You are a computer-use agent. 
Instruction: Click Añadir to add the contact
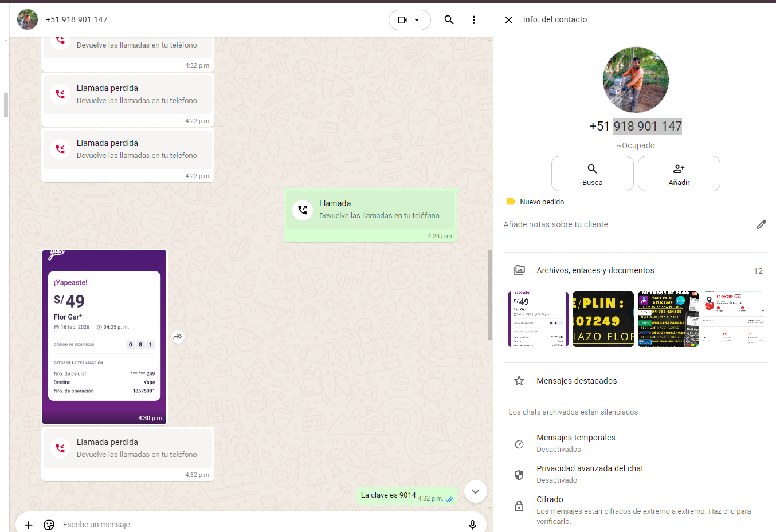tap(679, 174)
